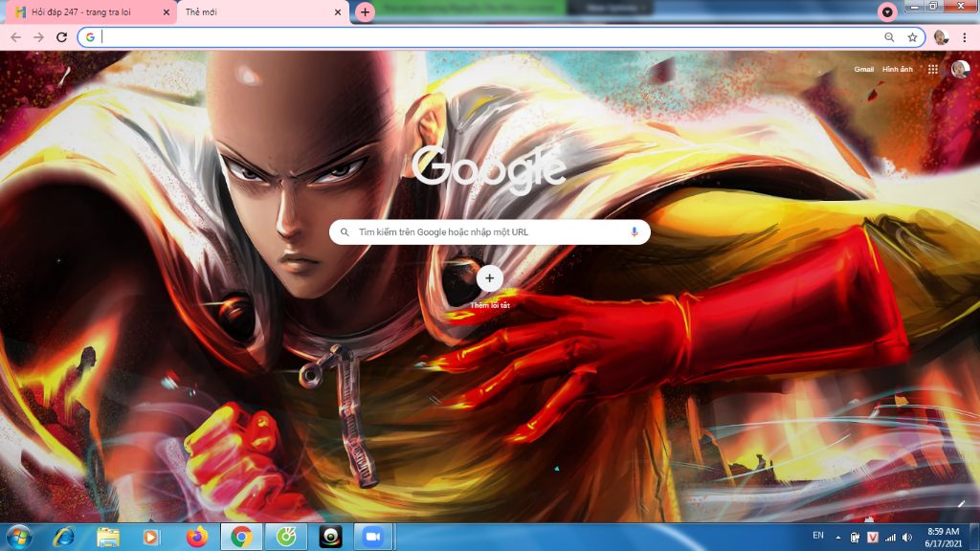Open the webcam app taskbar icon
Image resolution: width=980 pixels, height=551 pixels.
[x=330, y=537]
